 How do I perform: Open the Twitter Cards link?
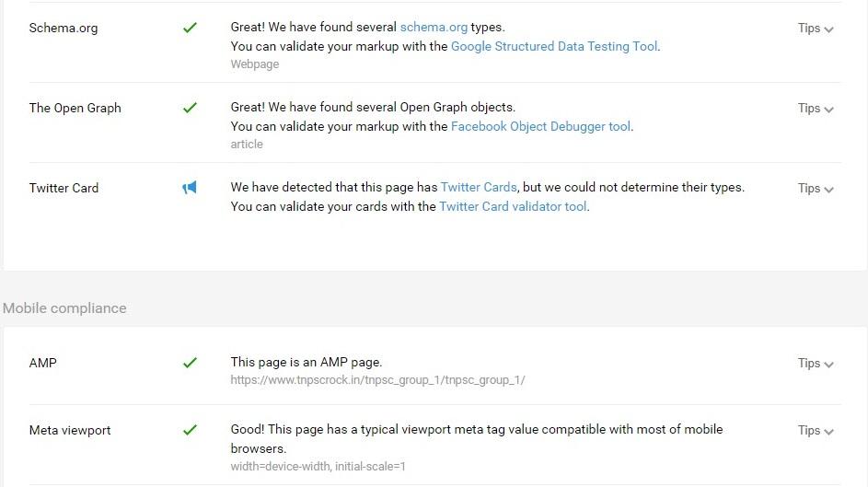point(479,188)
